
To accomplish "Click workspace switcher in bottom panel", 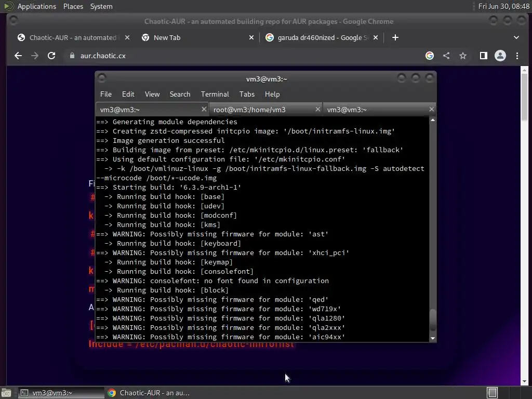I will (493, 393).
